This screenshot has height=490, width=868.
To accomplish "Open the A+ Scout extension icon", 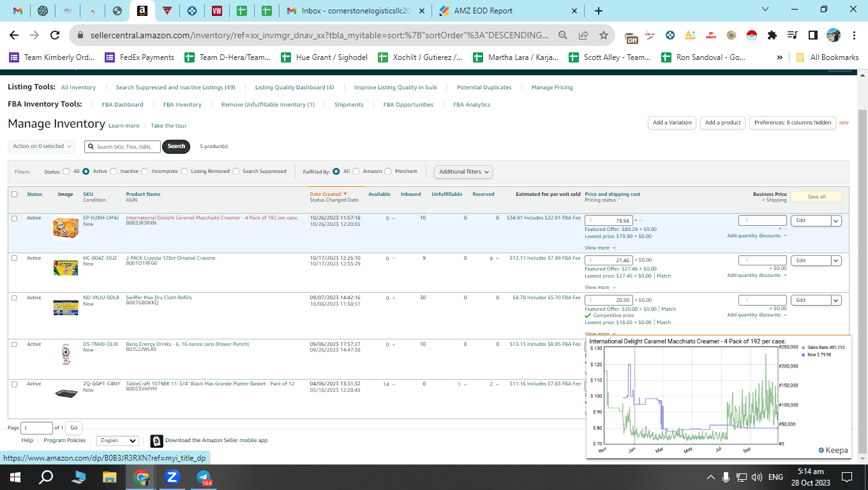I will [690, 35].
